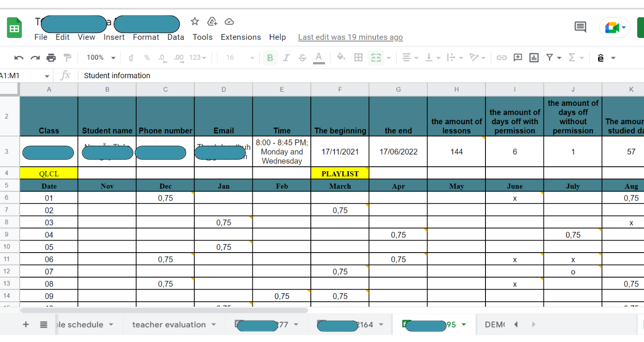Select the yellow PLAYLIST cell
644x342 pixels.
click(x=340, y=174)
